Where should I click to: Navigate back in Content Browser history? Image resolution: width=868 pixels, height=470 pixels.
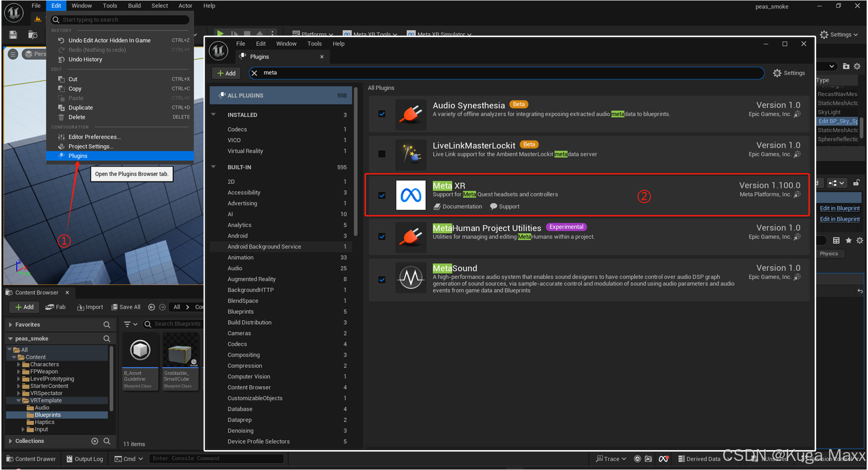(151, 307)
